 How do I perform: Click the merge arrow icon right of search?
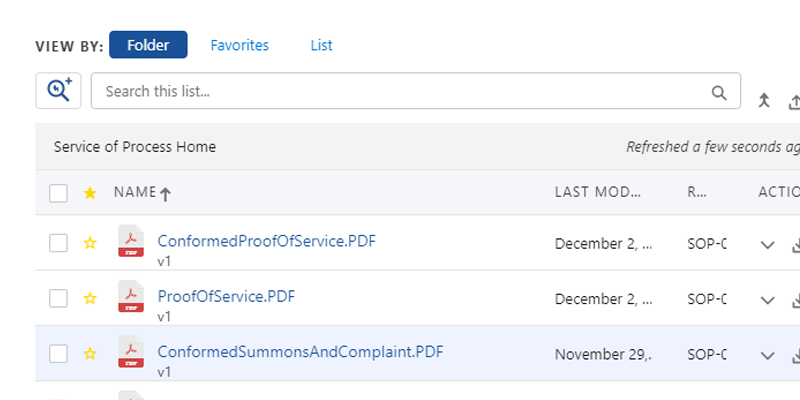(764, 101)
